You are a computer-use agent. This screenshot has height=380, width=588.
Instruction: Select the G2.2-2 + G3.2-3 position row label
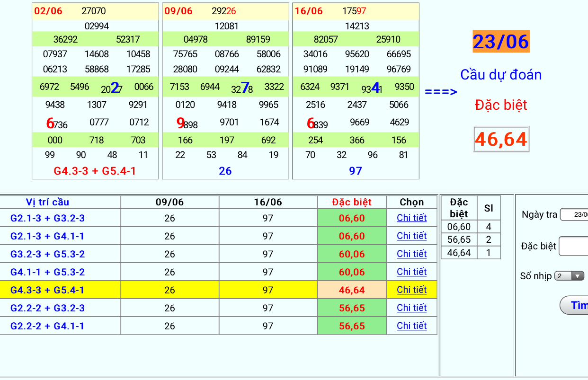coord(47,308)
